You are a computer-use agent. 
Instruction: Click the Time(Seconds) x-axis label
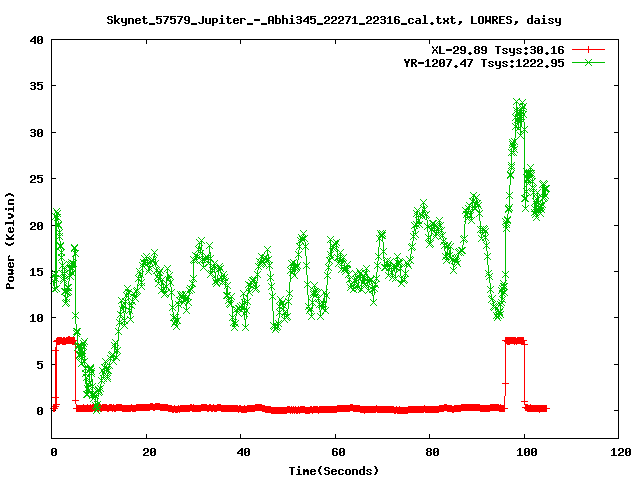point(335,470)
